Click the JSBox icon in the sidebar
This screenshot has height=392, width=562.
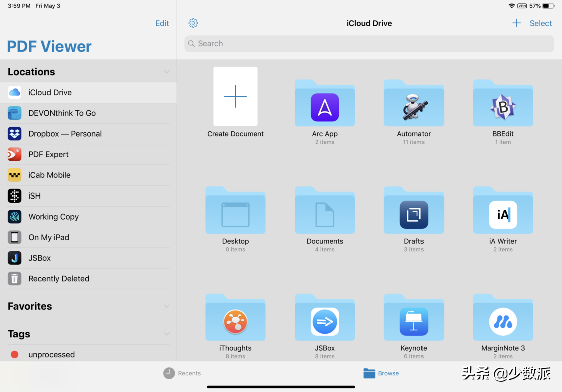[x=15, y=258]
